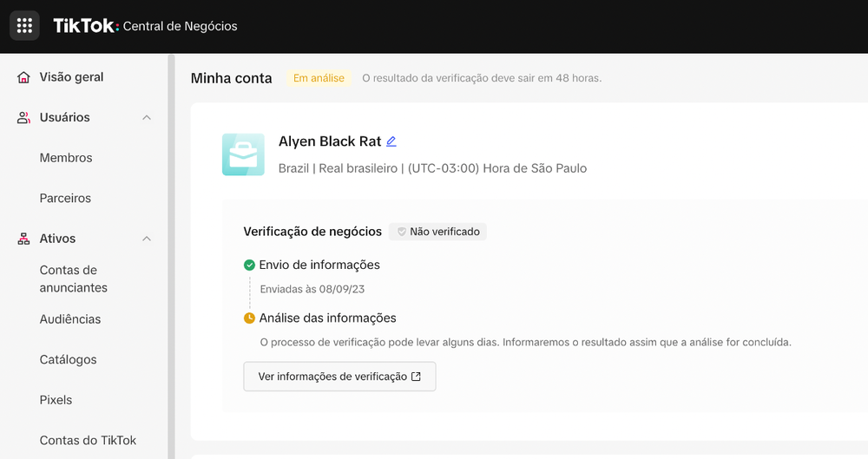Click the briefcase account avatar
Screen dimensions: 868x459
243,154
